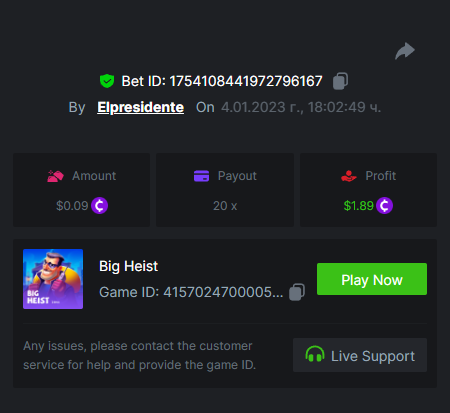Viewport: 450px width, 413px height.
Task: Click the purple coin beside $0.09
Action: pyautogui.click(x=100, y=205)
